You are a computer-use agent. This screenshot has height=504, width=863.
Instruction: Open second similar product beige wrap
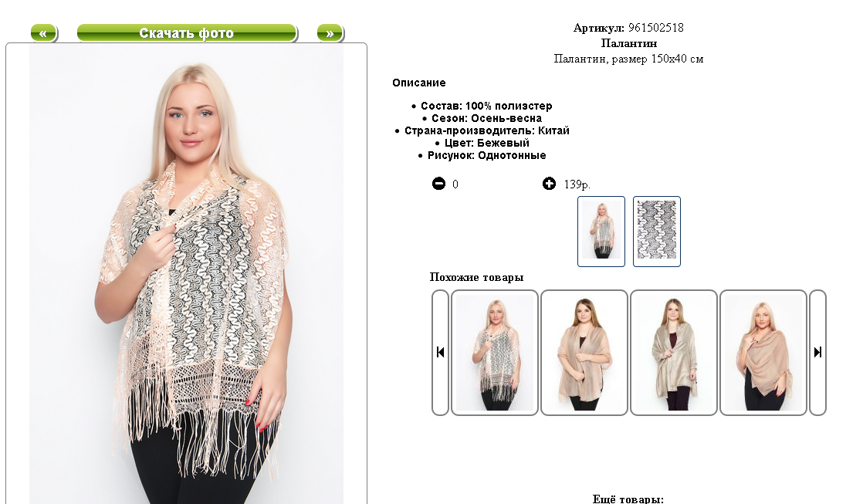click(584, 353)
